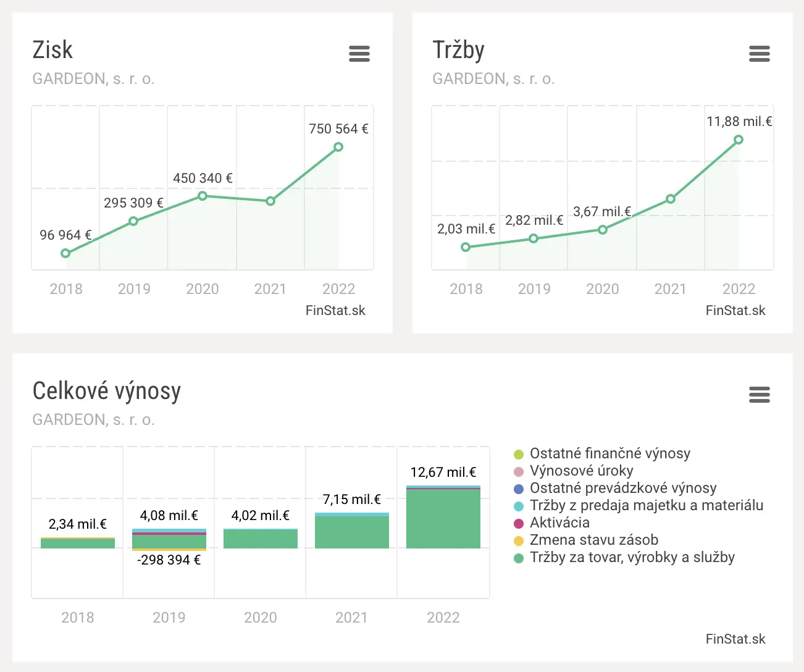Open the Tržby chart hamburger menu
This screenshot has width=804, height=672.
point(759,54)
